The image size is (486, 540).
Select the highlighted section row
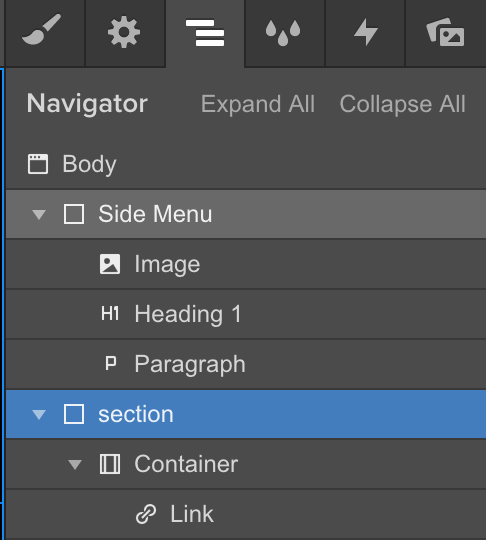(246, 414)
